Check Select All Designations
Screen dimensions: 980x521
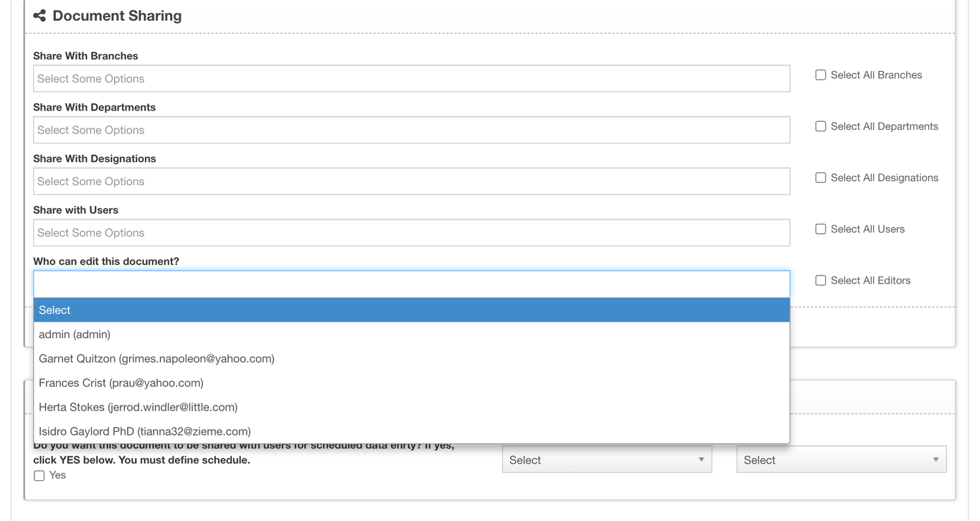click(x=821, y=178)
